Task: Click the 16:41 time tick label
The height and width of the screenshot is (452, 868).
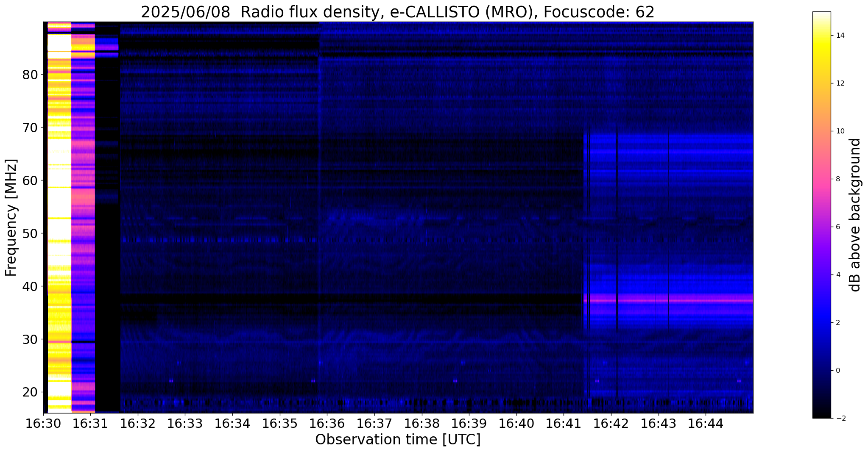Action: [564, 423]
